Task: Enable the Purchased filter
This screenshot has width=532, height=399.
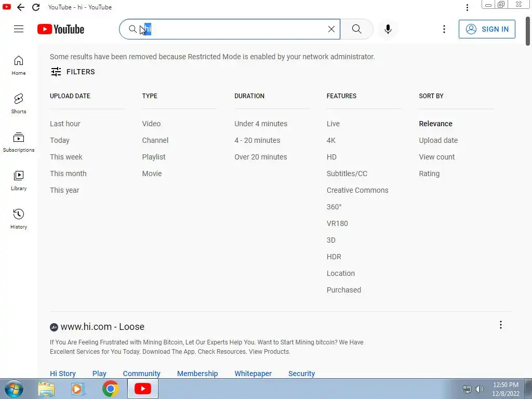Action: (x=344, y=290)
